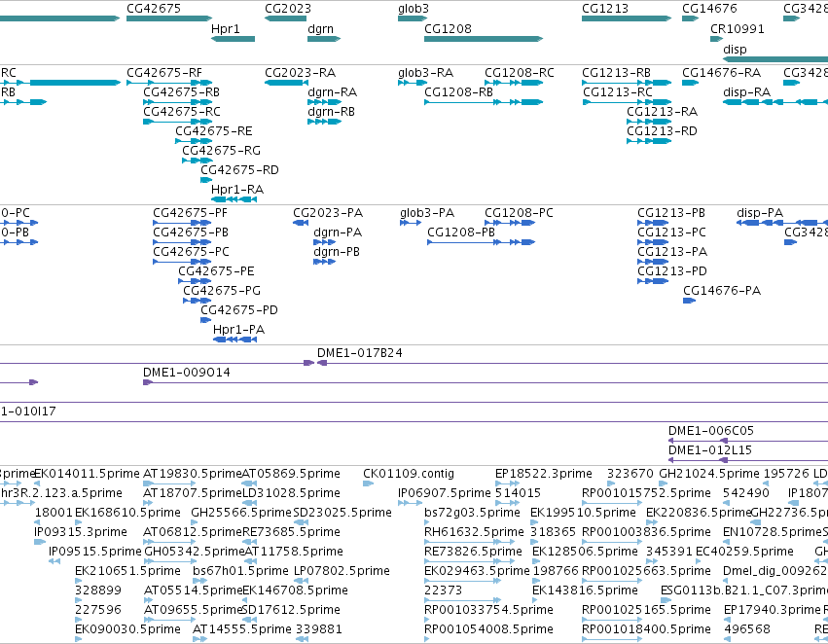Select EST IP06907.5prime
The height and width of the screenshot is (644, 828).
(x=444, y=493)
